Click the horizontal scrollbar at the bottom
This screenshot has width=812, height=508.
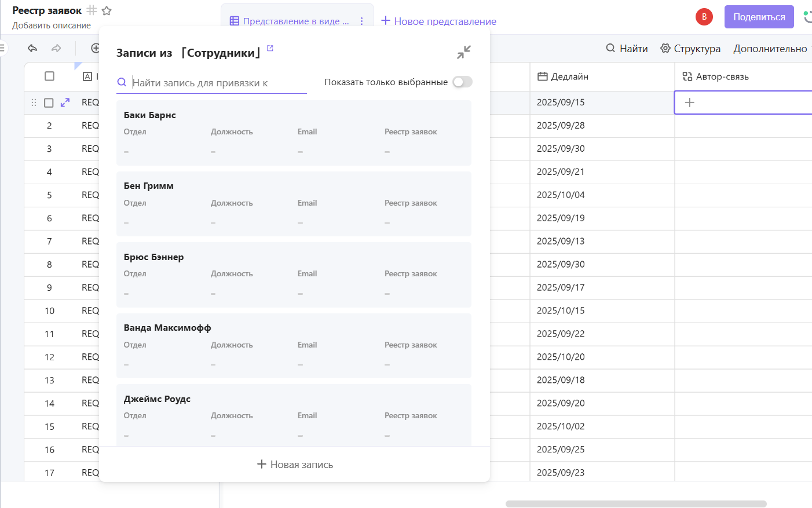[x=636, y=504]
